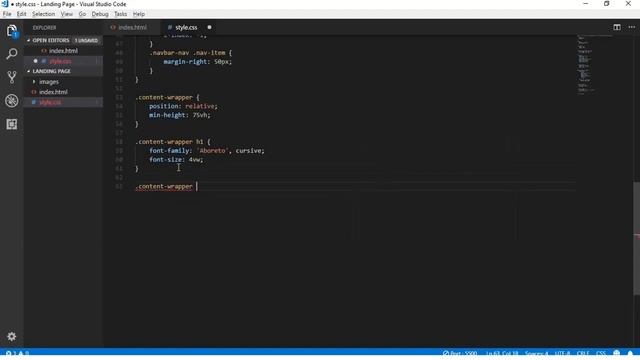Open the Edit menu
640x360 pixels.
pos(21,14)
